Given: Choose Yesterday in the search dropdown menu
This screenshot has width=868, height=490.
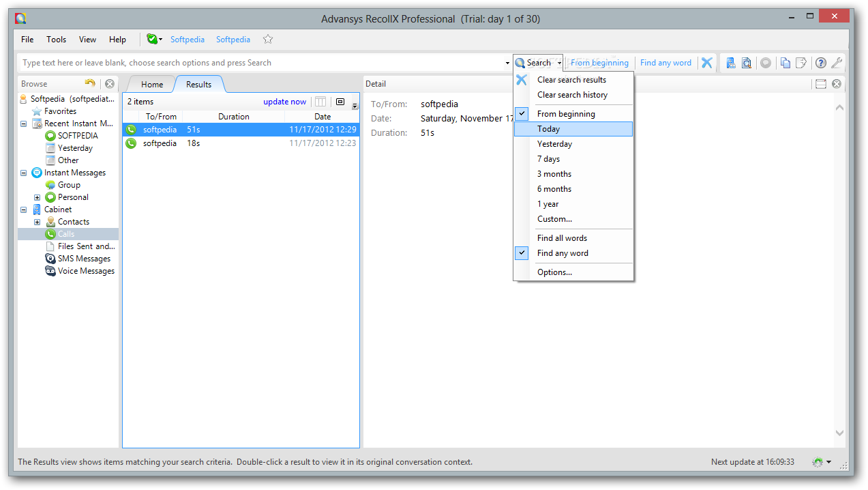Looking at the screenshot, I should (x=573, y=144).
